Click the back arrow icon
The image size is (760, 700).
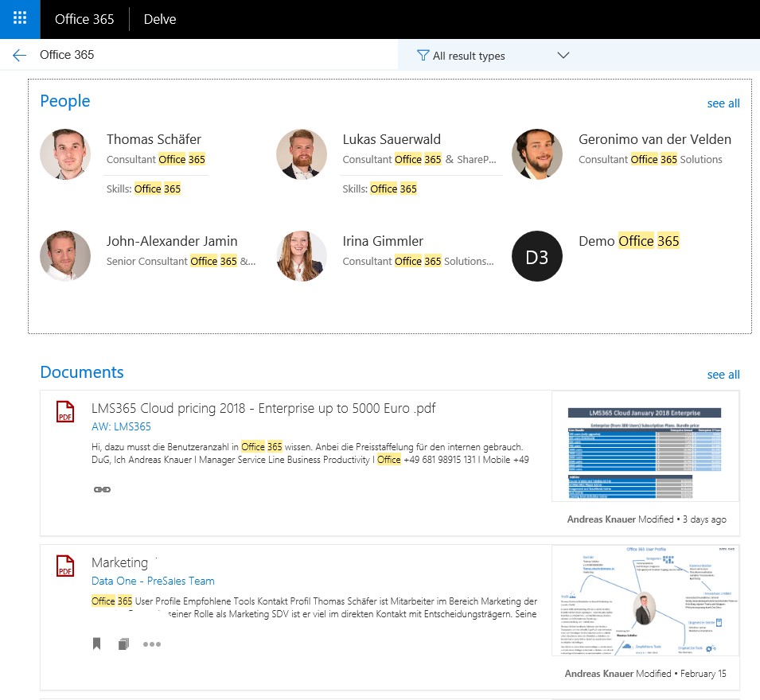tap(19, 55)
